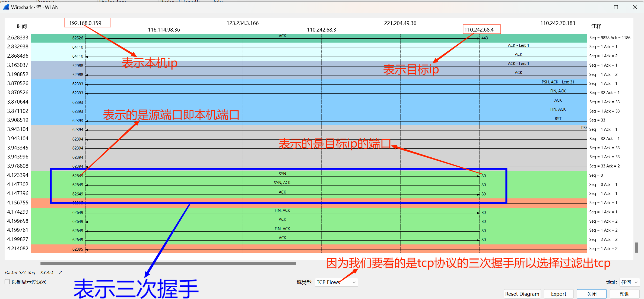Click the comment Seq = 33 Ack = 2

604,166
